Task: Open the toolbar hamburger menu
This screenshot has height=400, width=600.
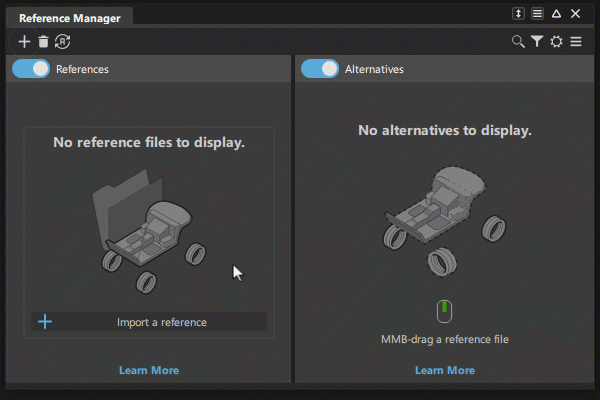Action: point(576,41)
